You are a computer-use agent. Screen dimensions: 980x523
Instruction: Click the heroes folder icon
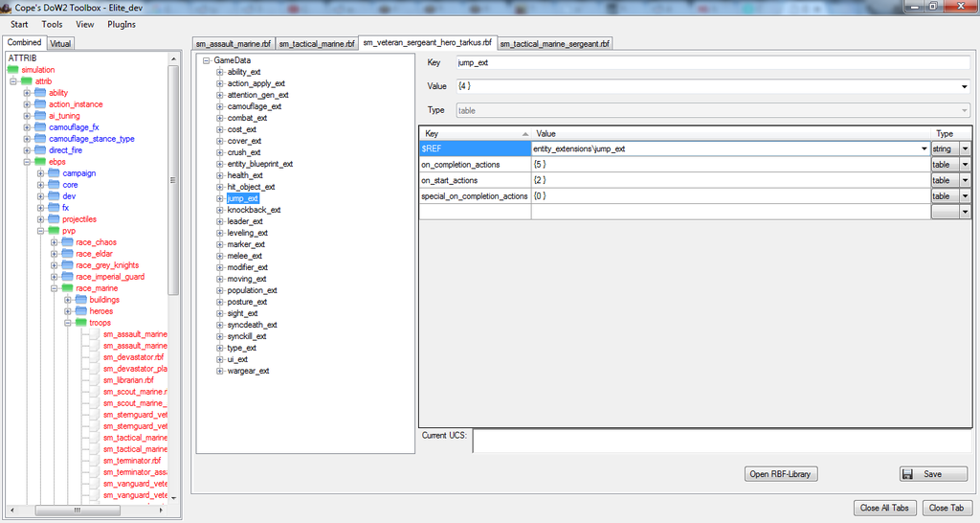coord(80,311)
